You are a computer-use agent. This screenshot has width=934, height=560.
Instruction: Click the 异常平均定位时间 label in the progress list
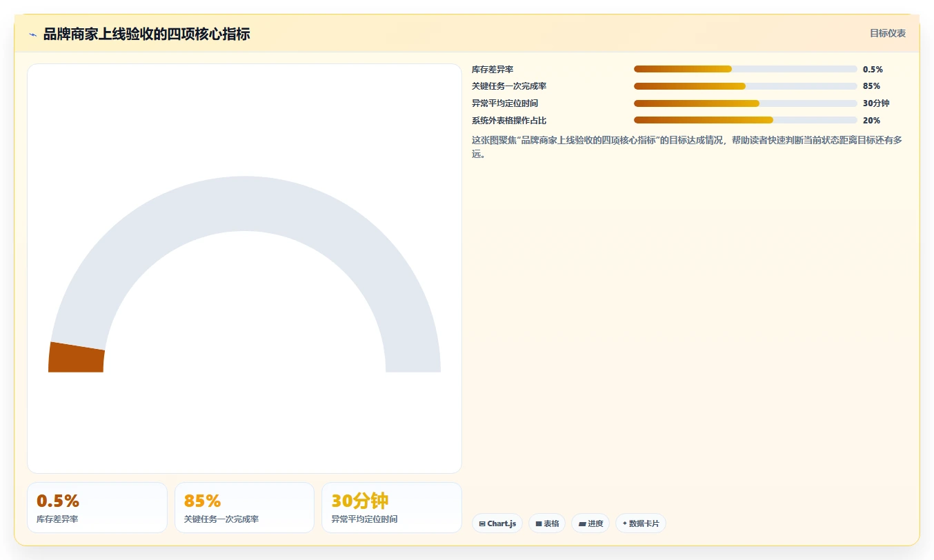(x=505, y=103)
